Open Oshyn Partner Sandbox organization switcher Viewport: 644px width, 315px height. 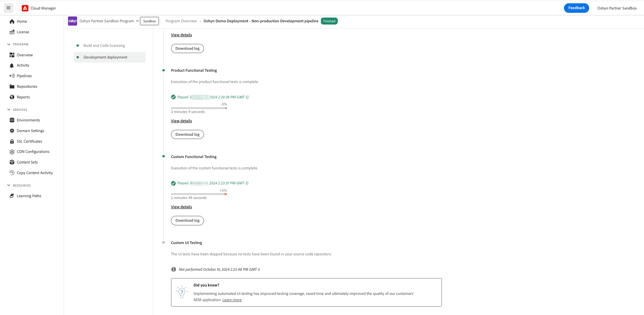point(617,8)
